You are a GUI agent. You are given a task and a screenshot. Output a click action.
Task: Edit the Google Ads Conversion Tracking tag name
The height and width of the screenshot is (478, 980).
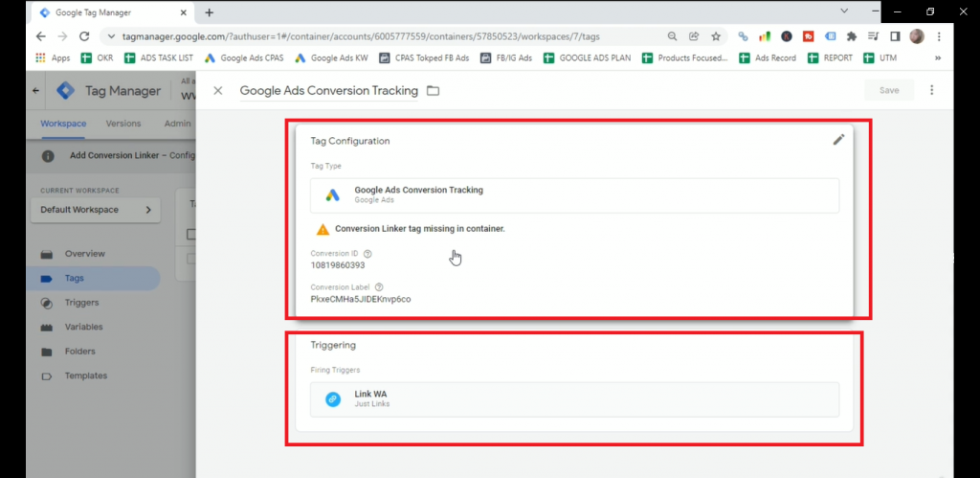[x=328, y=91]
